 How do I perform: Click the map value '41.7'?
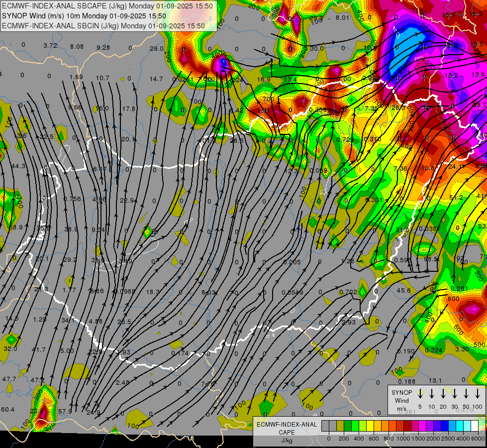[x=38, y=350]
